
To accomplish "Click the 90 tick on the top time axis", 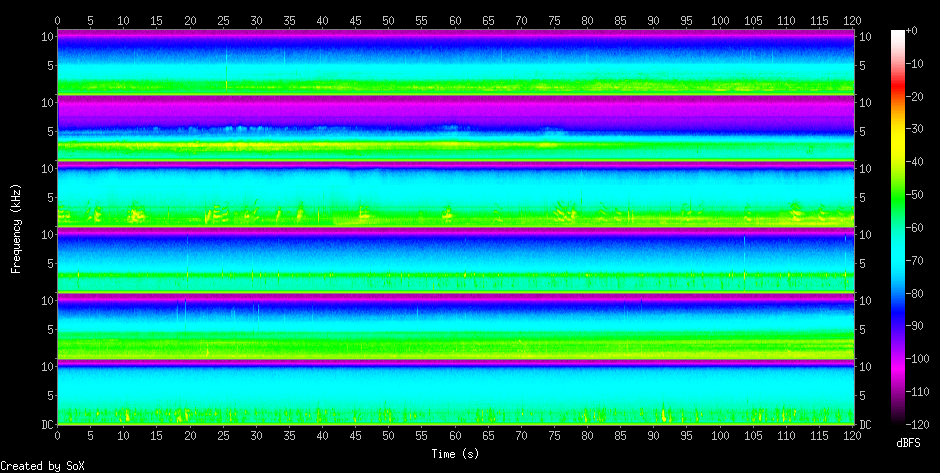I will click(654, 19).
